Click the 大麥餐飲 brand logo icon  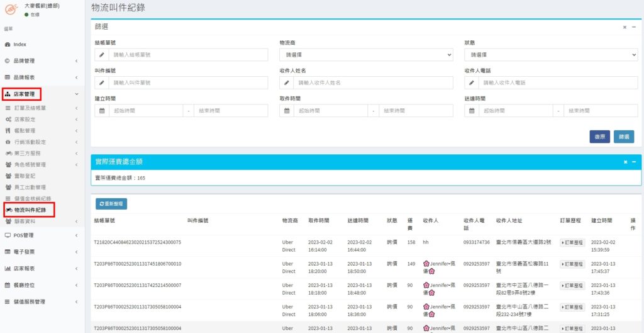tap(11, 9)
